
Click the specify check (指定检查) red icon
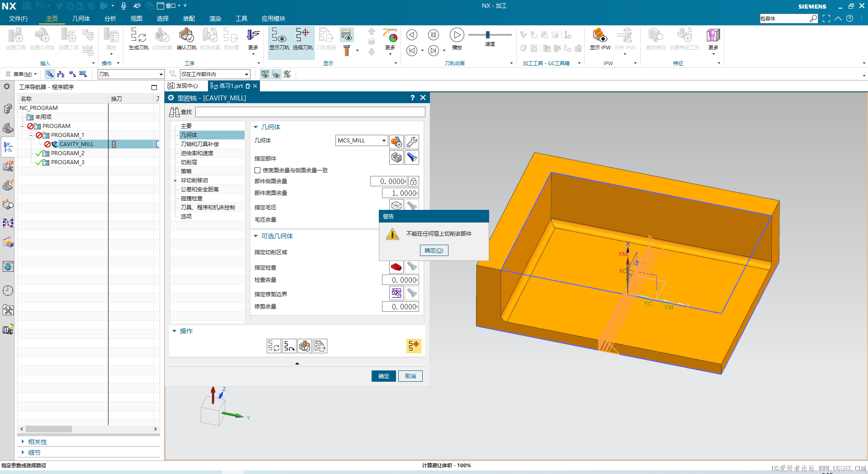[396, 267]
